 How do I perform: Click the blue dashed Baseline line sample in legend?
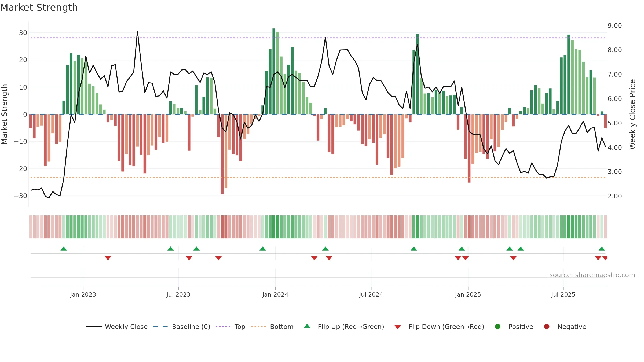click(x=160, y=327)
